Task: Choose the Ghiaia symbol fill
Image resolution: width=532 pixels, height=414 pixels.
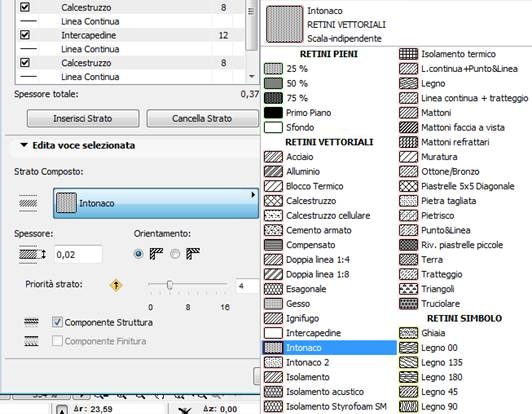Action: click(408, 333)
